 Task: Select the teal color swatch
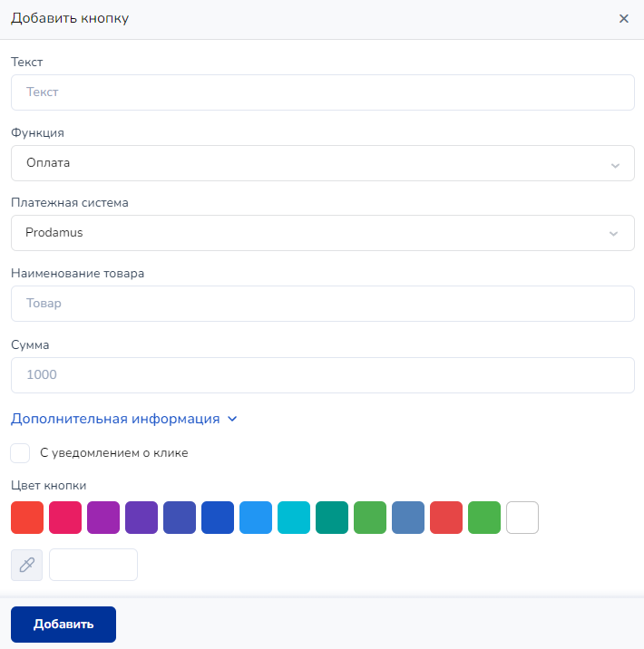coord(332,518)
